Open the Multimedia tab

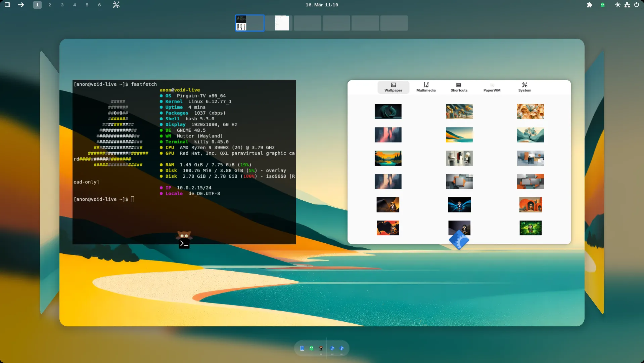[426, 87]
